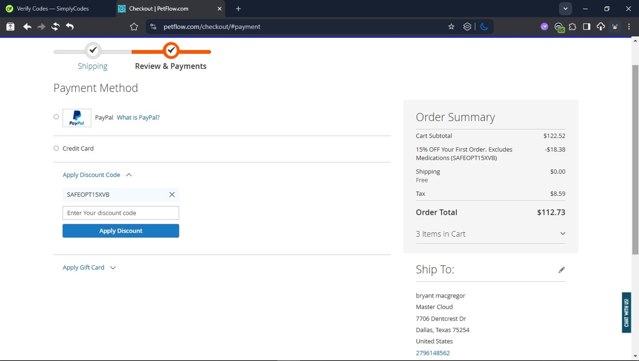Edit Ship To address with the pencil icon
Viewport: 639px width, 361px height.
(561, 270)
